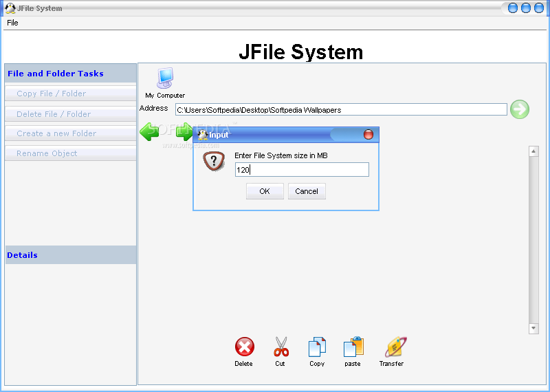Click the scrollbar down arrow
This screenshot has height=392, width=550.
533,329
